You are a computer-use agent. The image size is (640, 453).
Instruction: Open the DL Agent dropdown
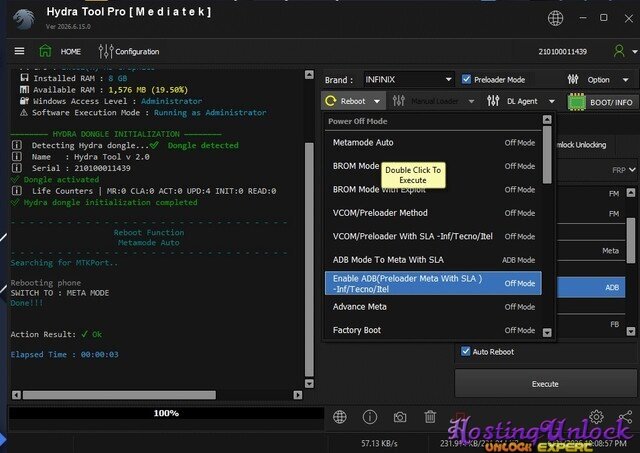tap(521, 101)
